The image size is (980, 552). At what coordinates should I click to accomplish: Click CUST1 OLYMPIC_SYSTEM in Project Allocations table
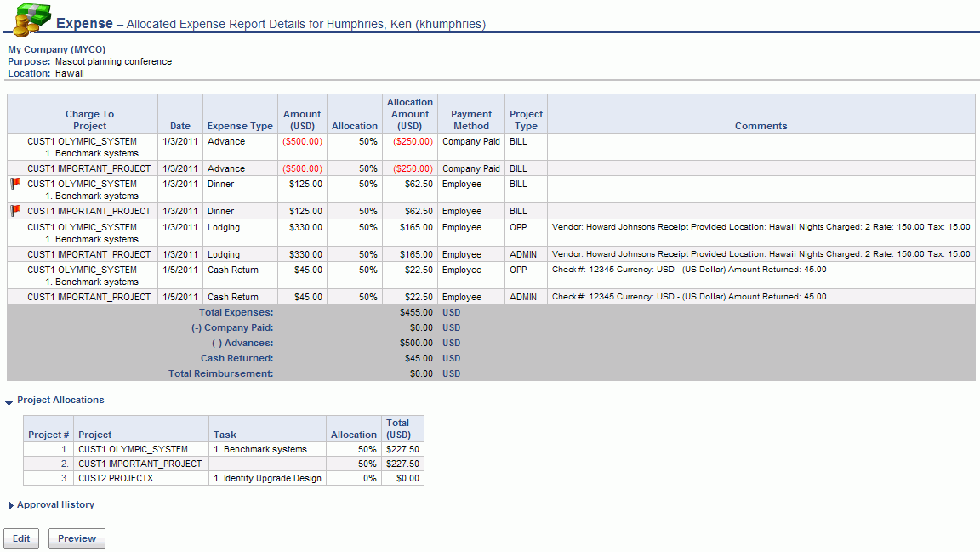click(x=133, y=449)
